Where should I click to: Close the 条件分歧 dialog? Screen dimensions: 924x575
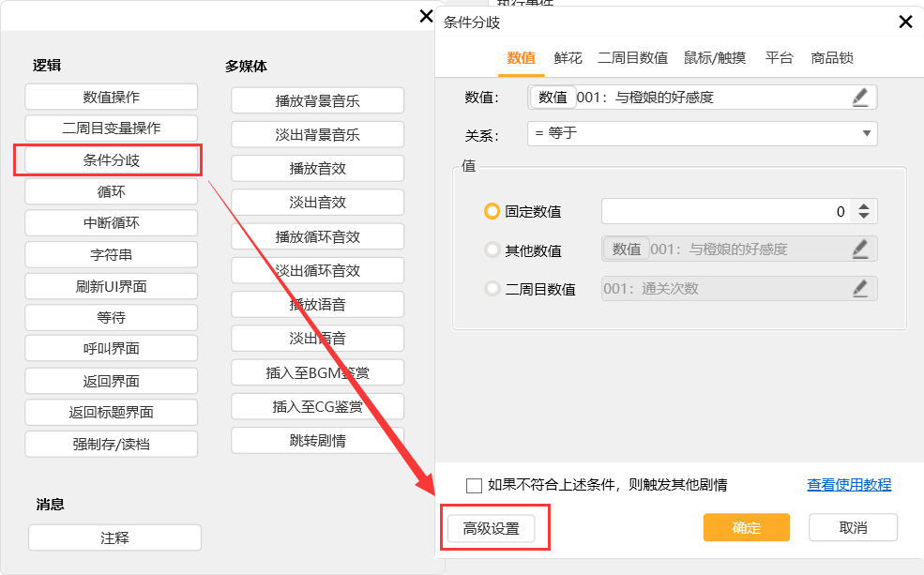(x=905, y=22)
